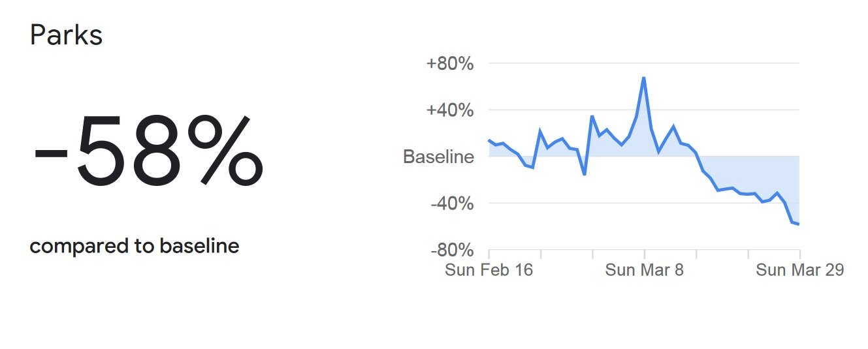Select the 'compared to baseline' caption
868x349 pixels.
(x=134, y=247)
